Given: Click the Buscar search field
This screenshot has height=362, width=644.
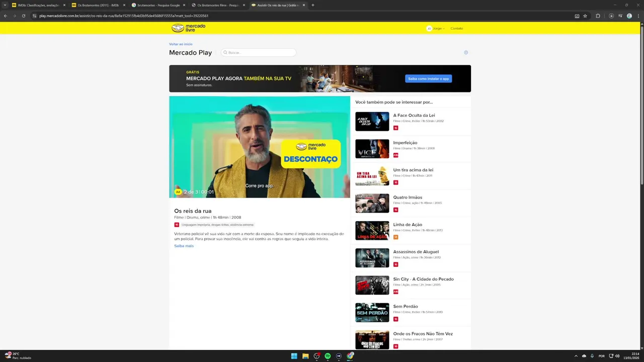Looking at the screenshot, I should 259,52.
